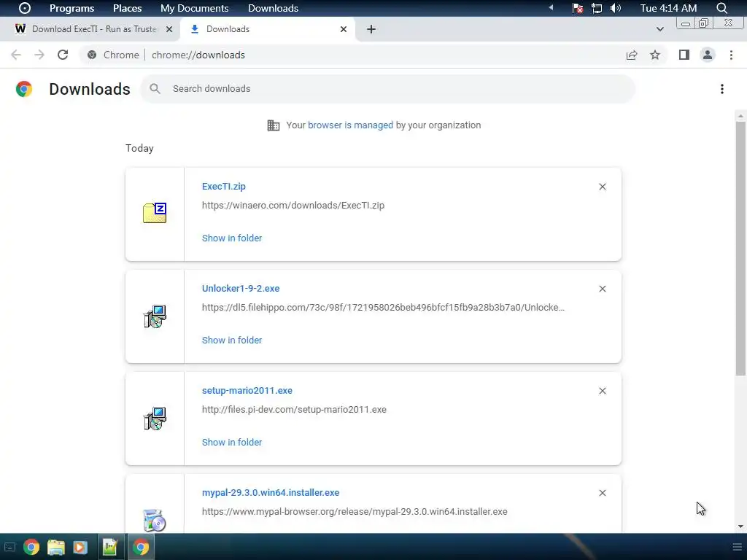Open Downloads page three-dot more actions

coord(722,89)
